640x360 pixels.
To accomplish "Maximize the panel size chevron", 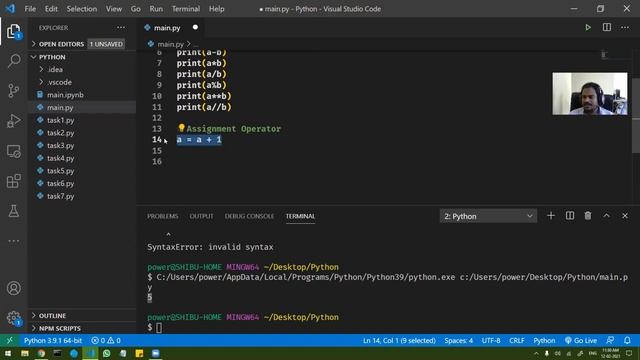I will coord(607,216).
